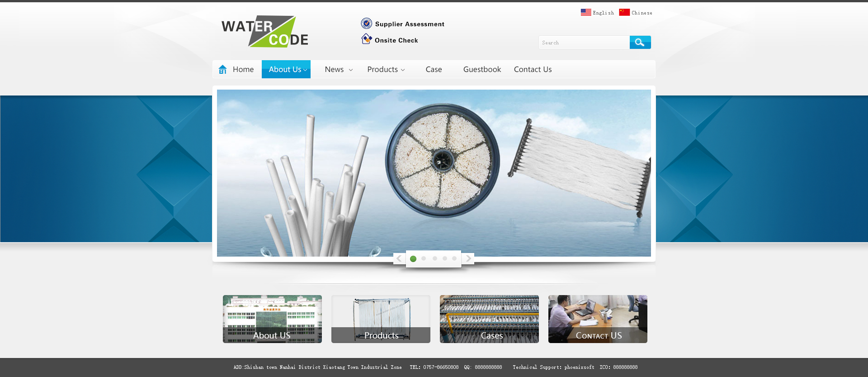Advance slideshow with right arrow
This screenshot has height=377, width=868.
pyautogui.click(x=468, y=258)
